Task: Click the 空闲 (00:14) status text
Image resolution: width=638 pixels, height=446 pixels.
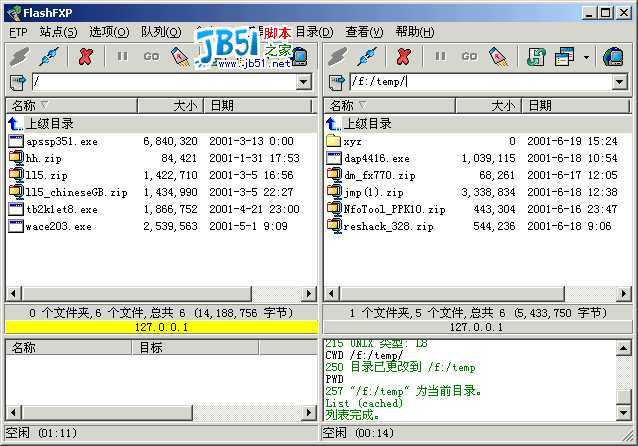Action: pyautogui.click(x=358, y=433)
